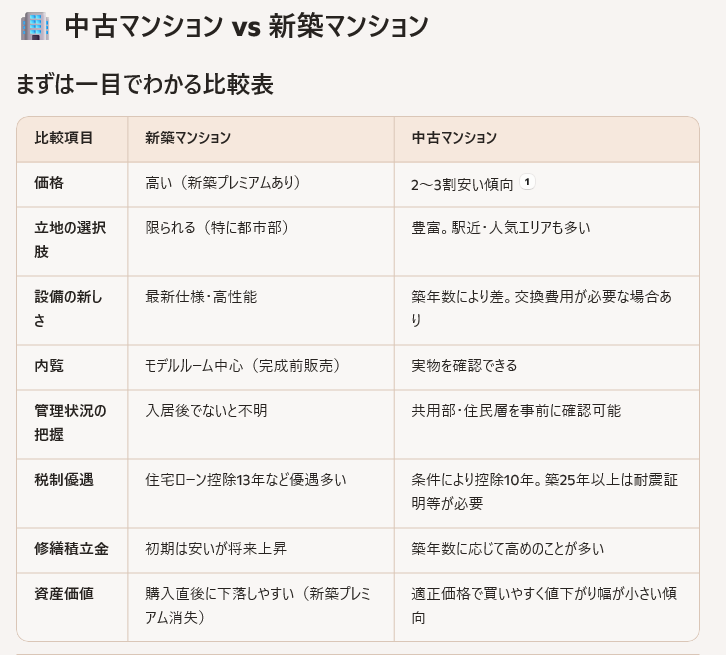Click the building emoji icon beside the title
This screenshot has height=655, width=726.
coord(35,26)
